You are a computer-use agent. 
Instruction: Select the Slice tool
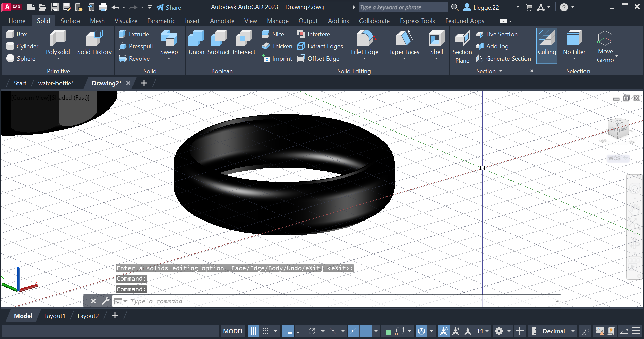tap(273, 34)
